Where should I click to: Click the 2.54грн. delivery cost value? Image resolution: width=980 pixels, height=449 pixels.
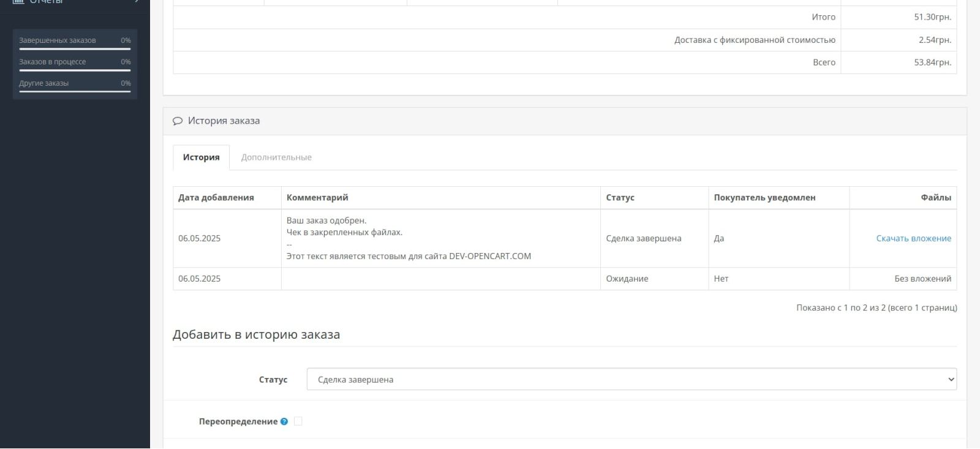[935, 40]
